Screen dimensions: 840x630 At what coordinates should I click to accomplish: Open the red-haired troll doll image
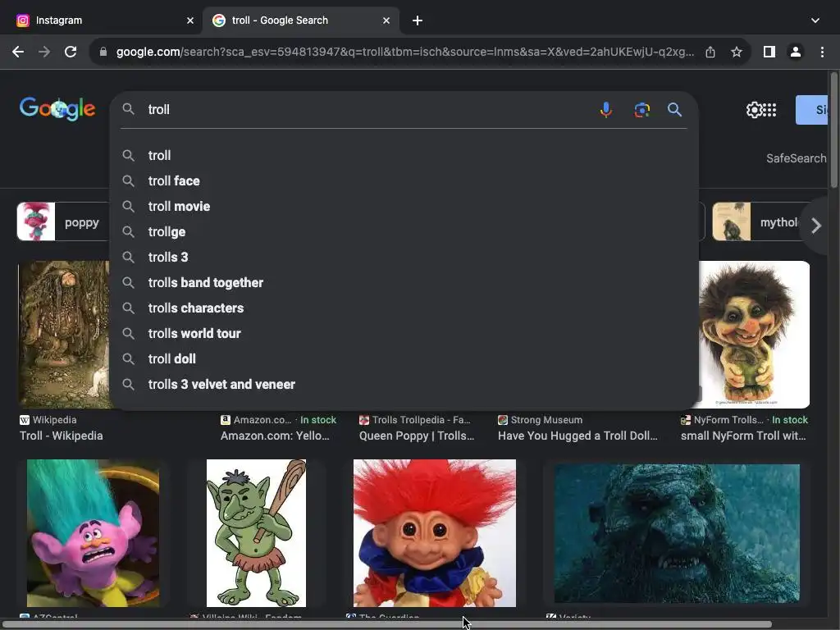435,533
